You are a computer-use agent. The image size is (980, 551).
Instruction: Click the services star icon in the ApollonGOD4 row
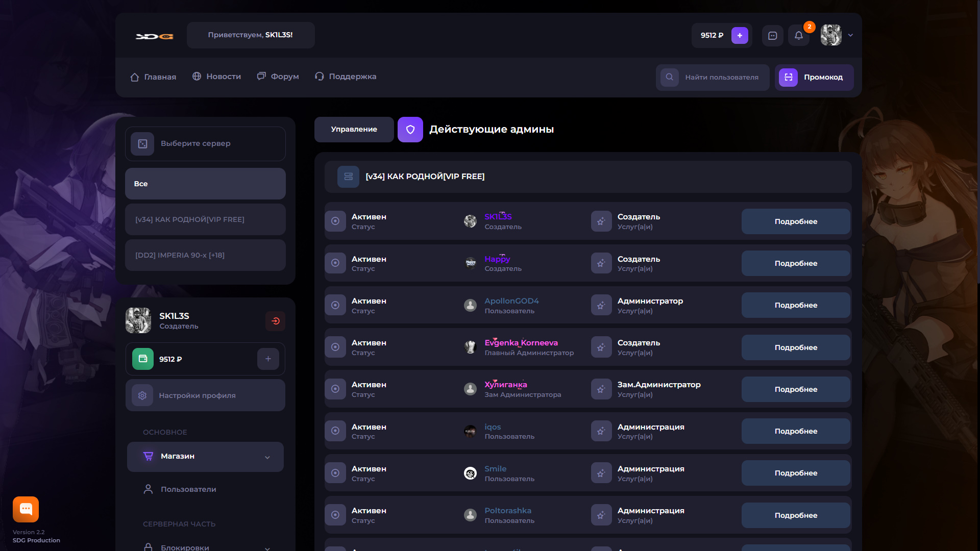(601, 305)
